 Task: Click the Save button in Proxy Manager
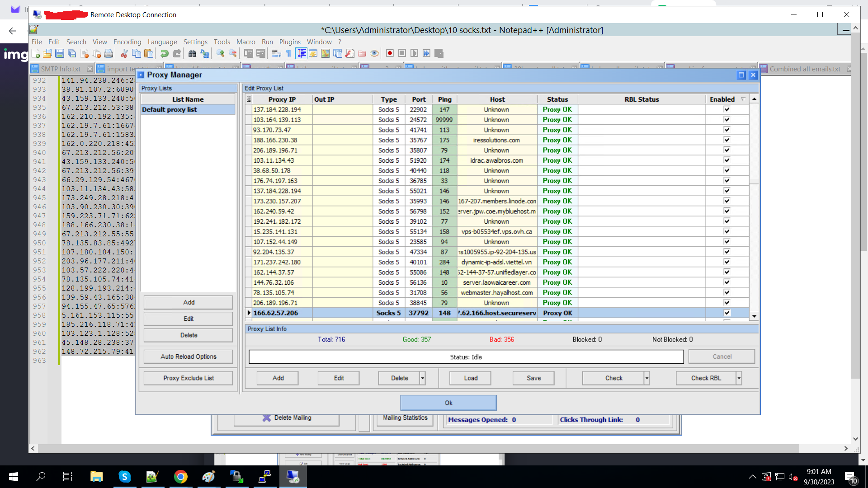tap(534, 378)
